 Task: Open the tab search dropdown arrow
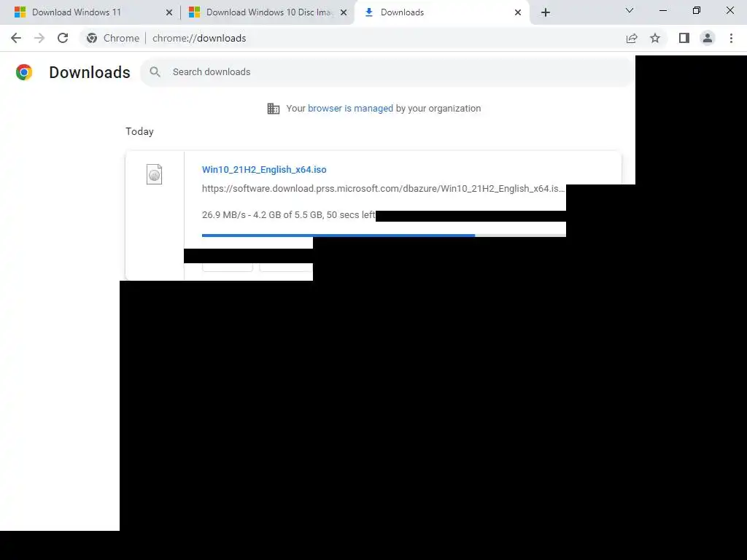(630, 10)
